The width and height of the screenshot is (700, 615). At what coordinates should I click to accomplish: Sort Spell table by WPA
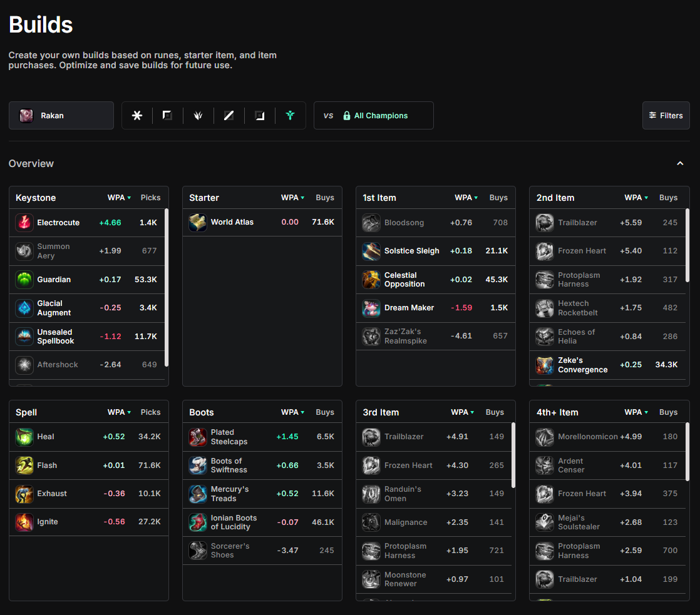tap(119, 412)
